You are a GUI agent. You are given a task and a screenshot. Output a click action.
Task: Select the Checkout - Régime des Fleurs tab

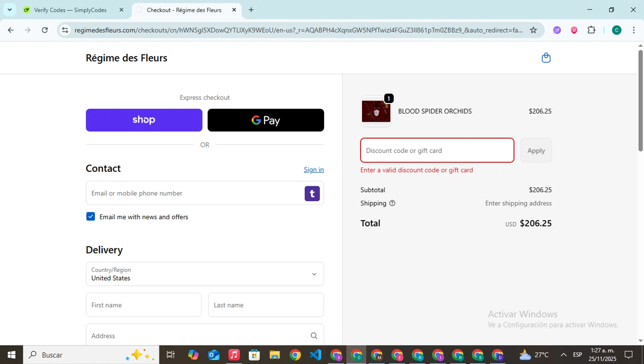click(184, 10)
